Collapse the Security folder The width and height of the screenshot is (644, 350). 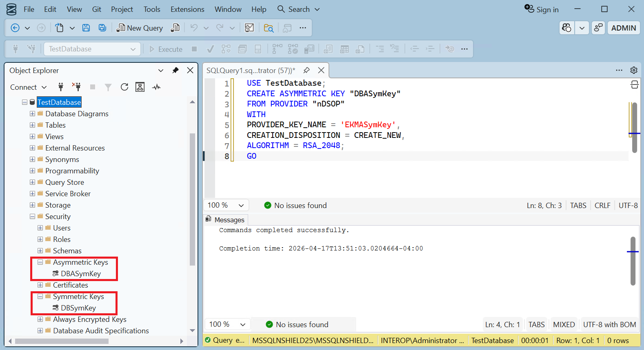tap(32, 217)
